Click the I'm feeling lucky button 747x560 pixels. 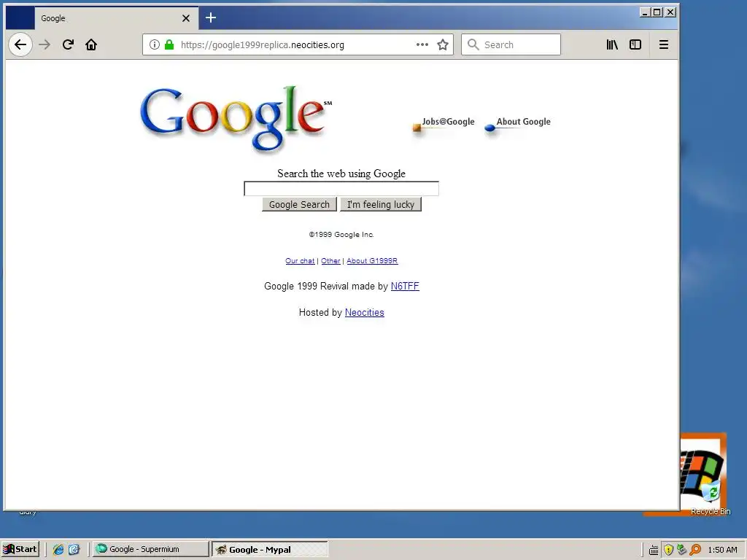pos(381,204)
